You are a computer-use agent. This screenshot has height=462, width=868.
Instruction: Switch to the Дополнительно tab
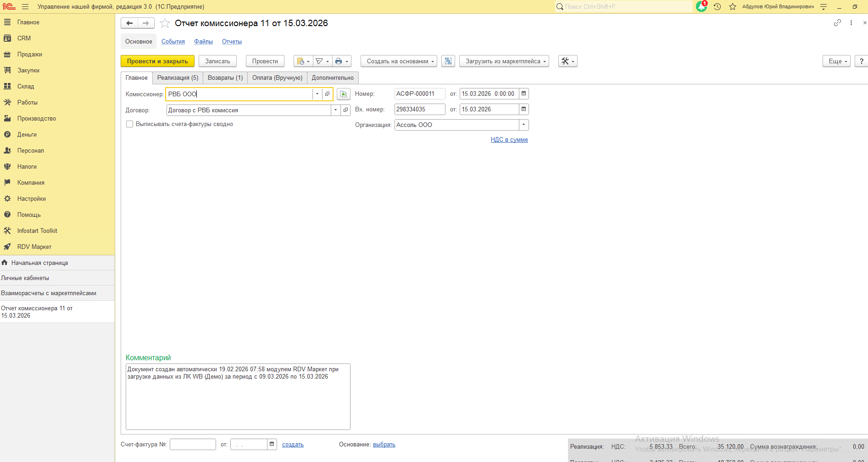333,78
